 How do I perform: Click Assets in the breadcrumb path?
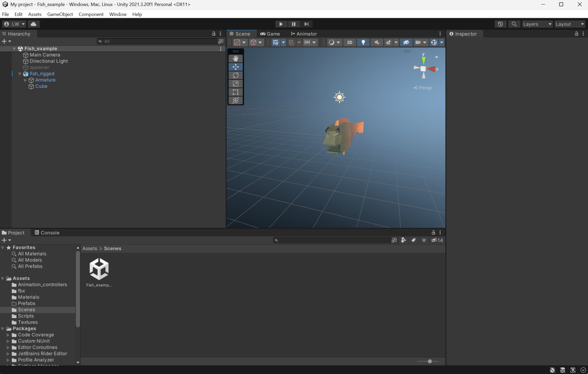(x=90, y=248)
